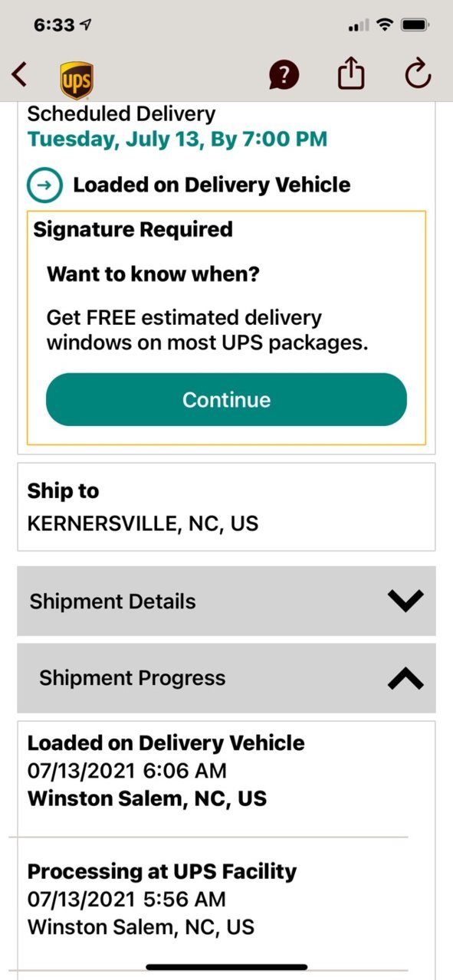
Task: Open the help question mark icon
Action: click(284, 74)
